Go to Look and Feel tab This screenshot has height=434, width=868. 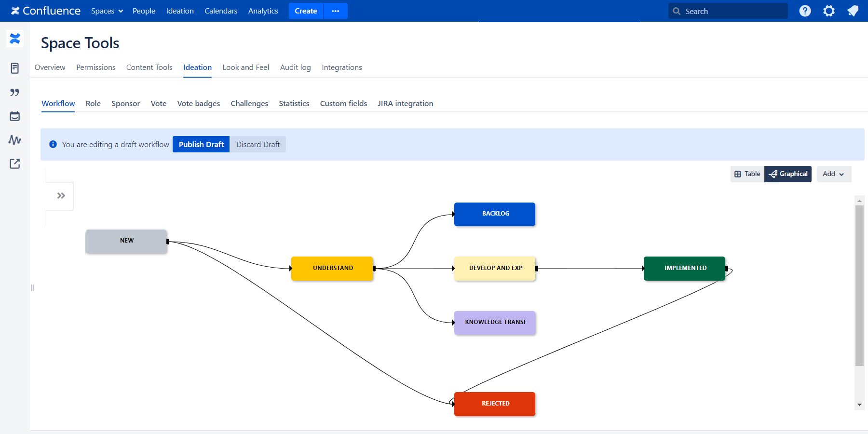pyautogui.click(x=246, y=68)
